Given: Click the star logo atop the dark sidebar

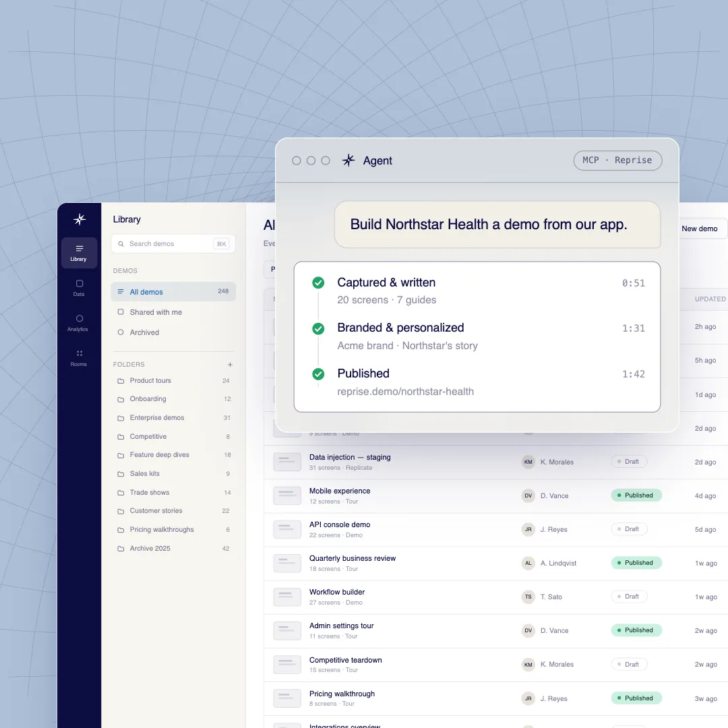Looking at the screenshot, I should pos(80,219).
